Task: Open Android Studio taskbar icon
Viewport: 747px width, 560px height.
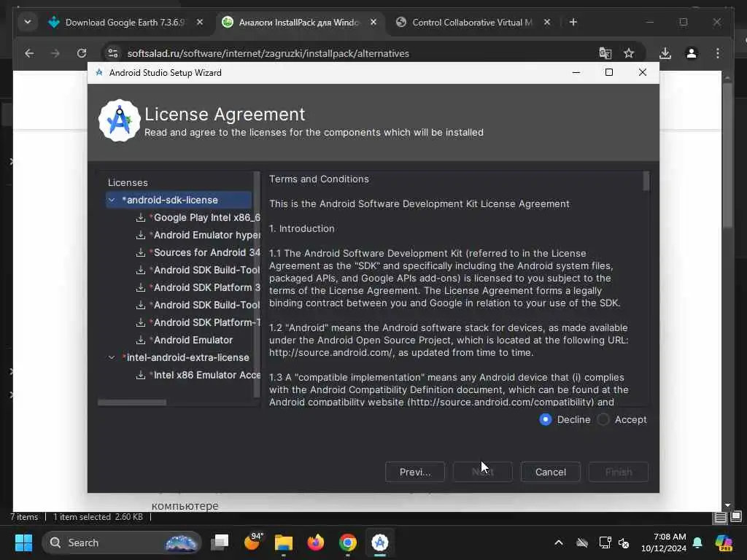Action: coord(379,542)
